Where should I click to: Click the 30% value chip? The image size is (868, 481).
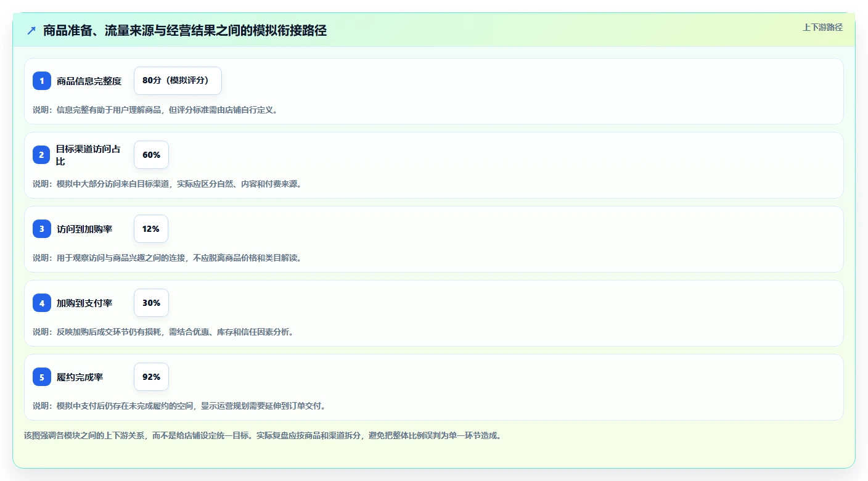pos(151,303)
